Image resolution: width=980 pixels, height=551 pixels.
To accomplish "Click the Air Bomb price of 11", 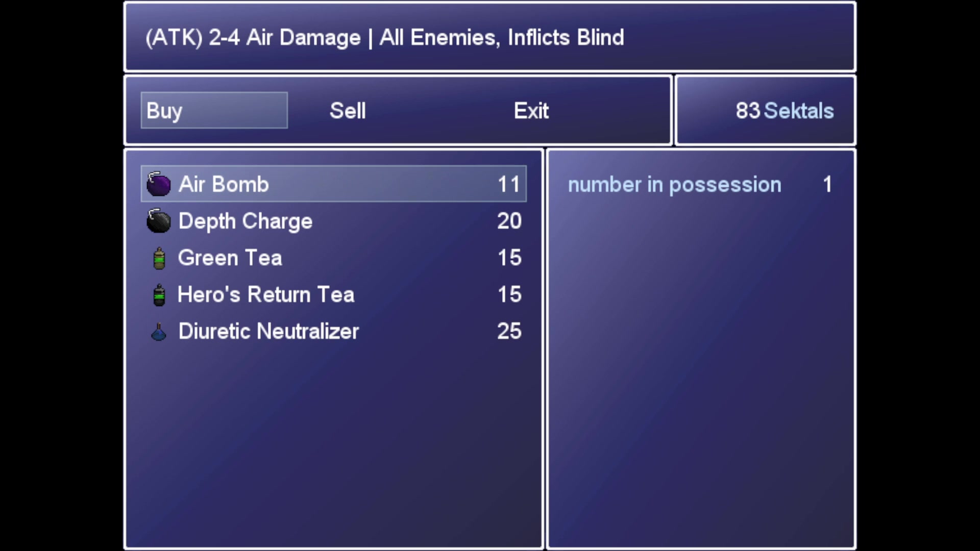I will tap(509, 184).
